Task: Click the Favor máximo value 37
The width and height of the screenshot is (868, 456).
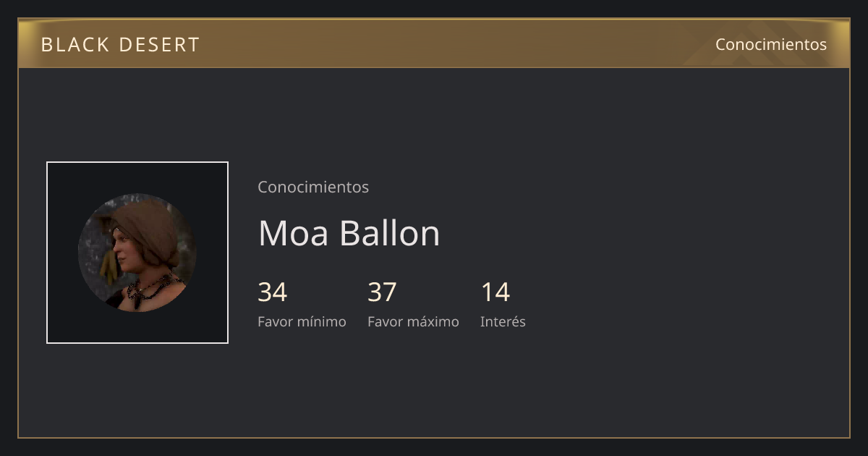Action: click(382, 292)
